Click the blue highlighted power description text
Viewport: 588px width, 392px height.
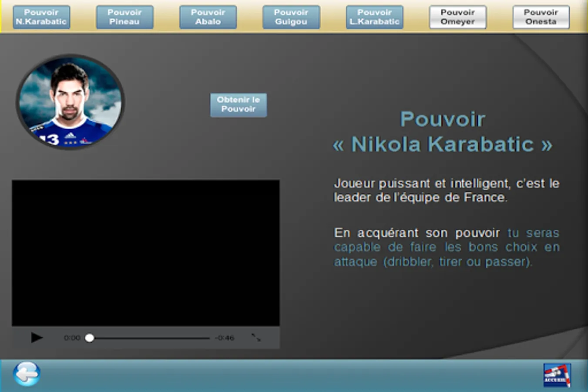pyautogui.click(x=447, y=247)
